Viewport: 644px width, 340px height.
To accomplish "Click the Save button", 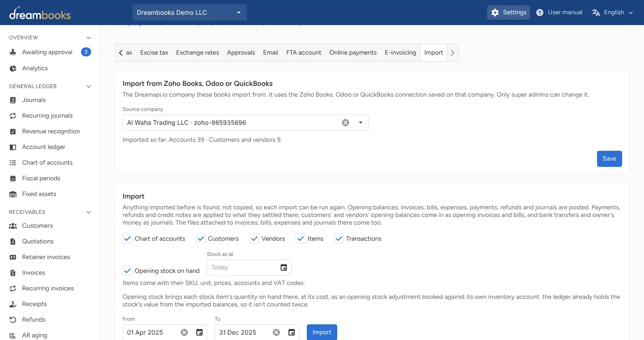I will pyautogui.click(x=610, y=159).
